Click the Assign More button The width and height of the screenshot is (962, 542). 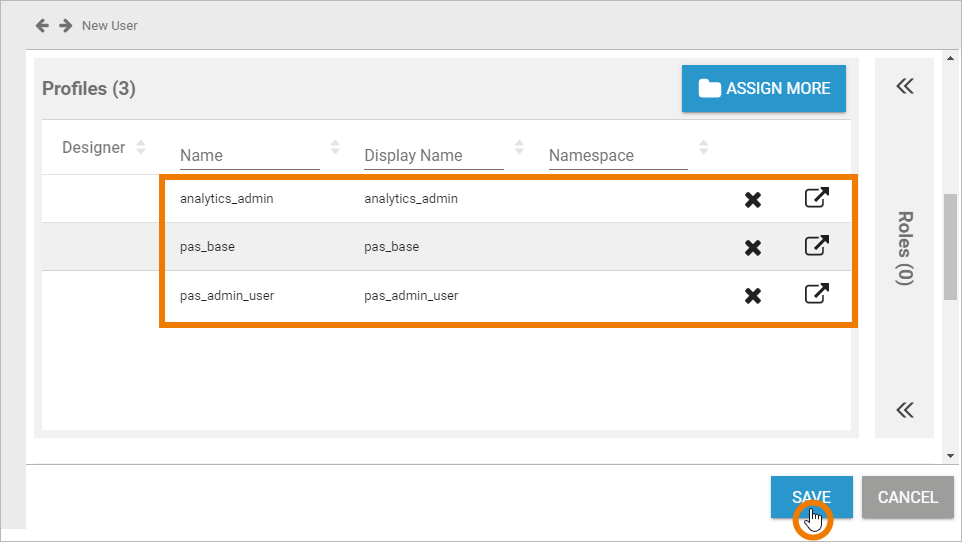(764, 89)
